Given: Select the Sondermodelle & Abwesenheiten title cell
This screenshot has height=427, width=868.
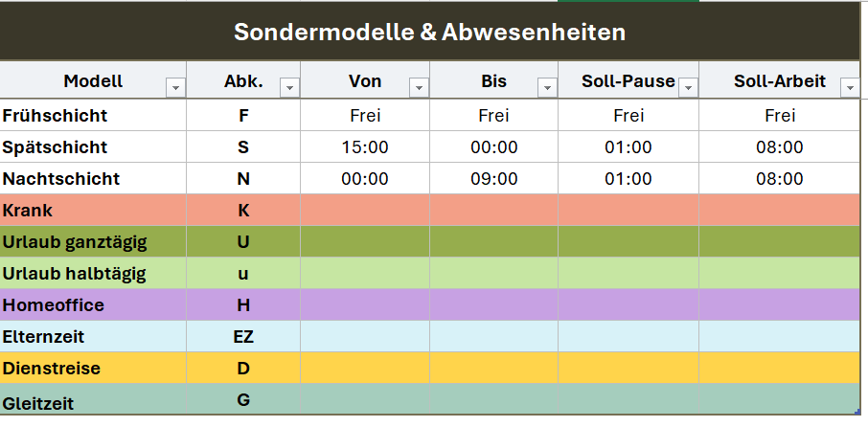Looking at the screenshot, I should tap(429, 32).
